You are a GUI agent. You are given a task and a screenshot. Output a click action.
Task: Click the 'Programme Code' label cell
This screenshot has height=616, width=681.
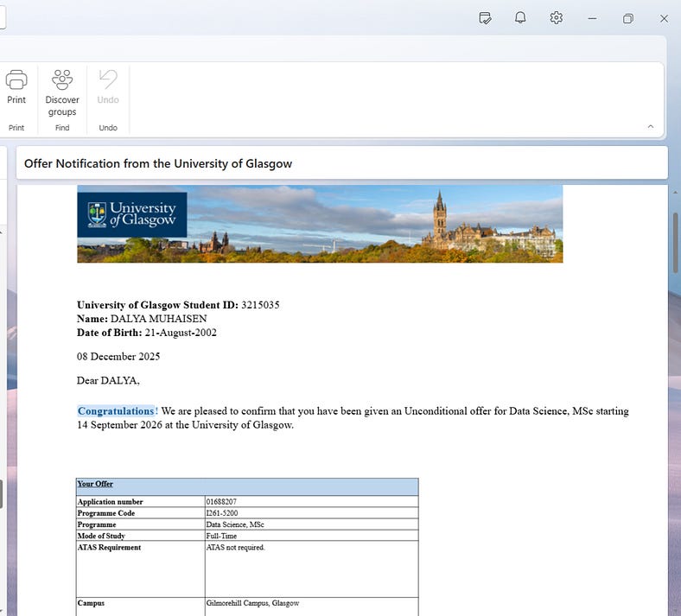(140, 512)
